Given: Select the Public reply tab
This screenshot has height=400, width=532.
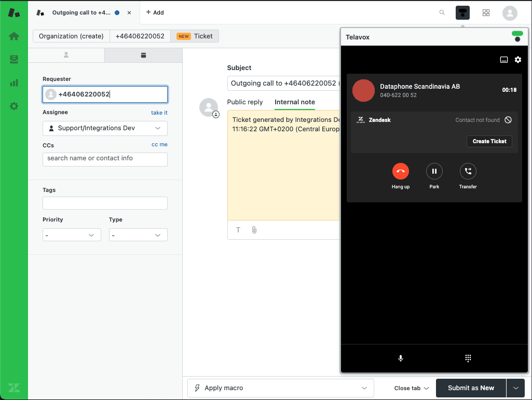Looking at the screenshot, I should [245, 102].
